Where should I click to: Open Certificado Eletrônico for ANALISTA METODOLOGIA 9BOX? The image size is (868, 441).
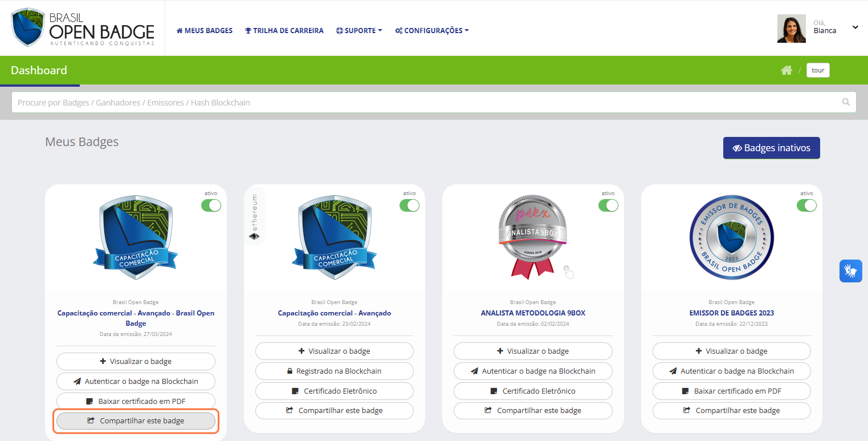click(x=533, y=391)
